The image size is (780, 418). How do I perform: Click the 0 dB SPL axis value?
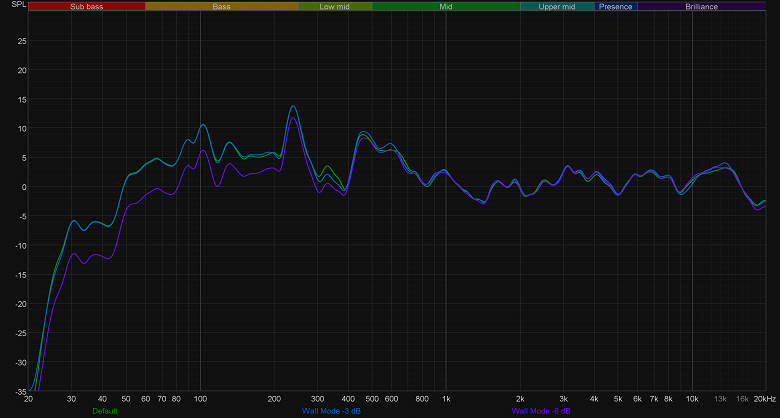pyautogui.click(x=23, y=187)
